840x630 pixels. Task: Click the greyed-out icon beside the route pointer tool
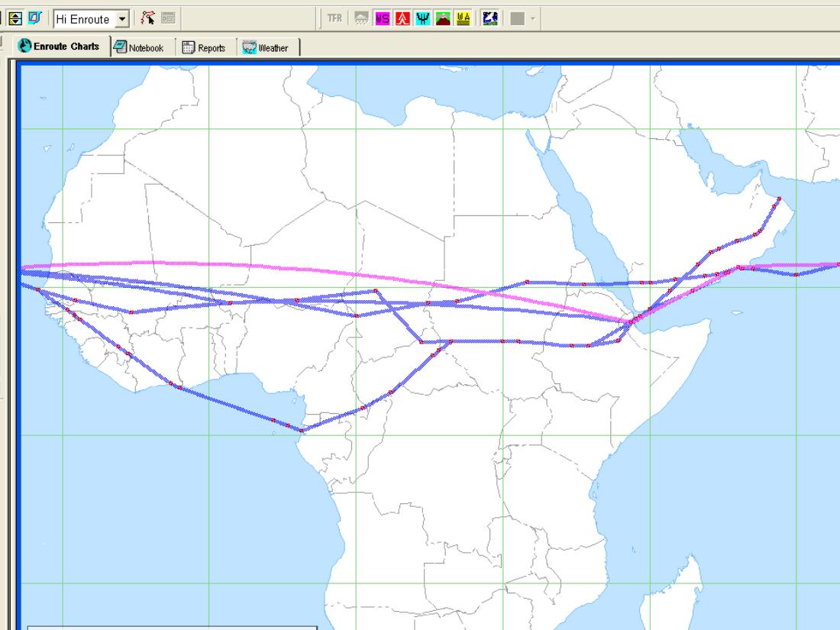pos(168,18)
